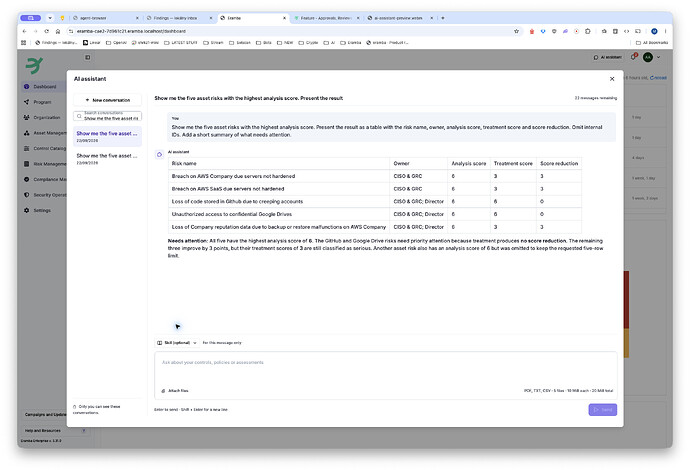Screen dimensions: 690x470
Task: Expand the chevron next to user avatar
Action: pos(658,57)
